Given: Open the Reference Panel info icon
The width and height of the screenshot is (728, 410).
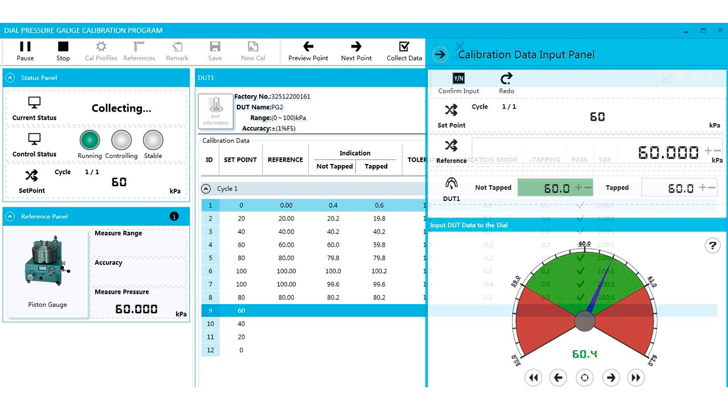Looking at the screenshot, I should click(174, 216).
